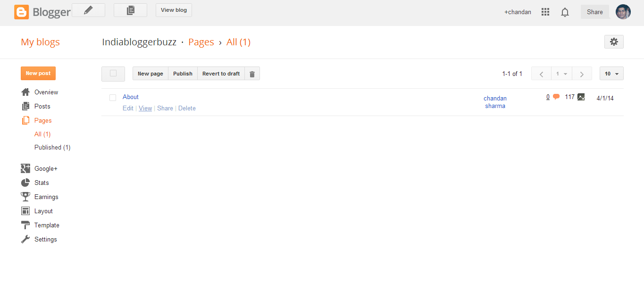
Task: Click View under About page
Action: (x=145, y=108)
